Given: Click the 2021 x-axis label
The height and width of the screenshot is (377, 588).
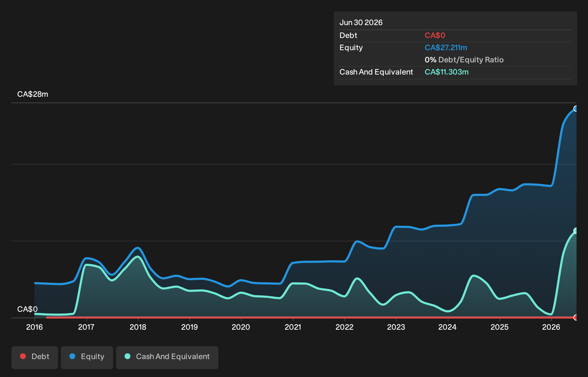Looking at the screenshot, I should click(x=293, y=327).
